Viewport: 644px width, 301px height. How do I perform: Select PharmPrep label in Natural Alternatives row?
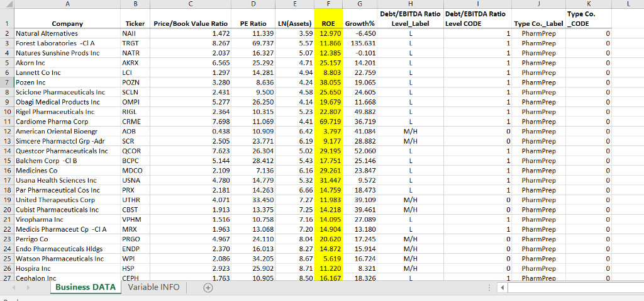click(x=539, y=33)
